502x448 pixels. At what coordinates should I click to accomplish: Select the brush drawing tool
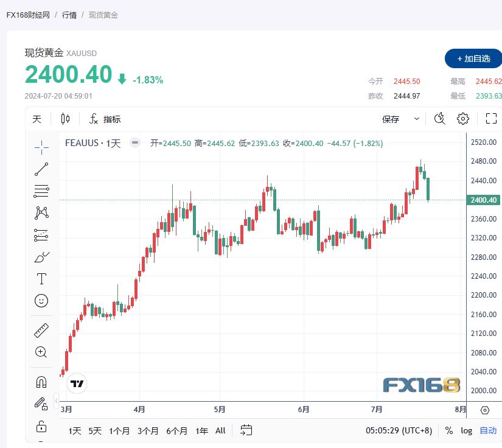(41, 257)
